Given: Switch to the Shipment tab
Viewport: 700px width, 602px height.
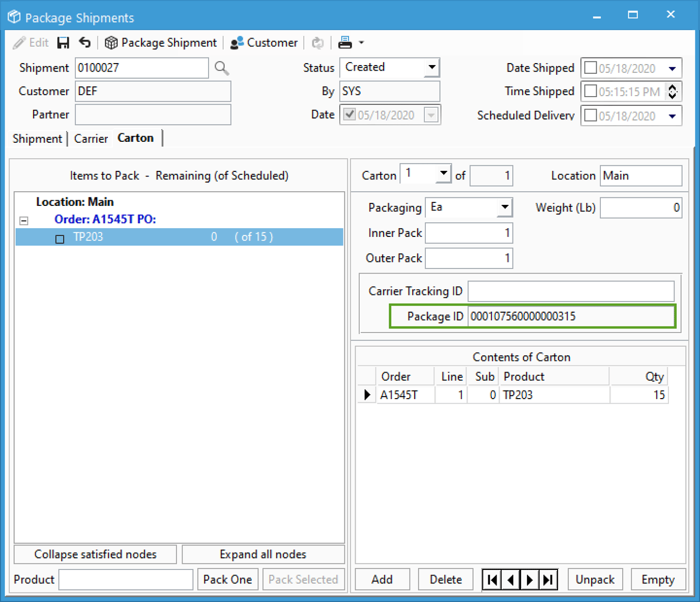Looking at the screenshot, I should (x=37, y=138).
